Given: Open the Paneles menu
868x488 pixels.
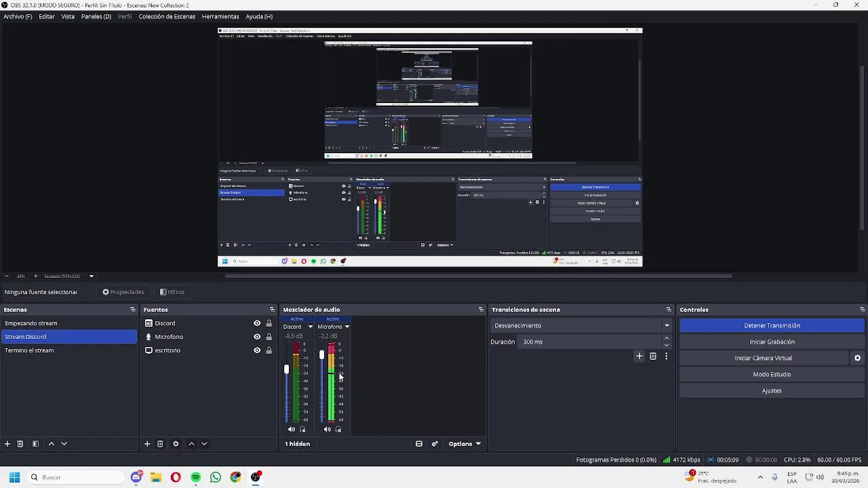Looking at the screenshot, I should click(x=96, y=16).
